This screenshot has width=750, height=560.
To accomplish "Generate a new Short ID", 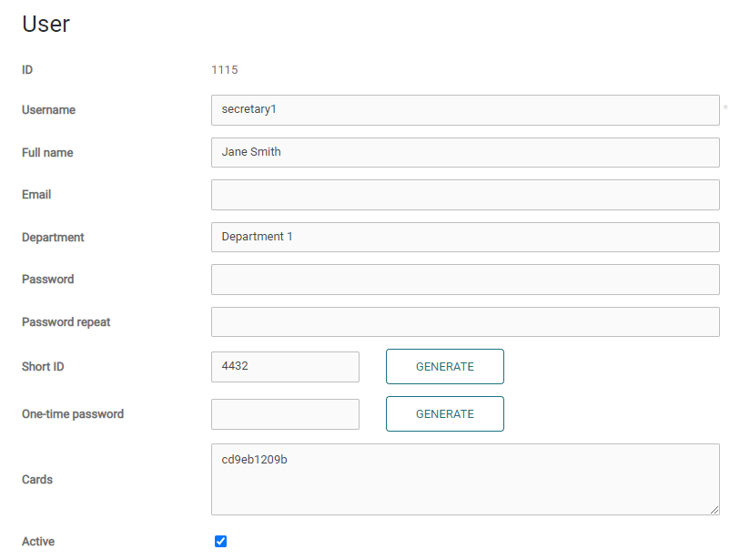I will (x=444, y=367).
